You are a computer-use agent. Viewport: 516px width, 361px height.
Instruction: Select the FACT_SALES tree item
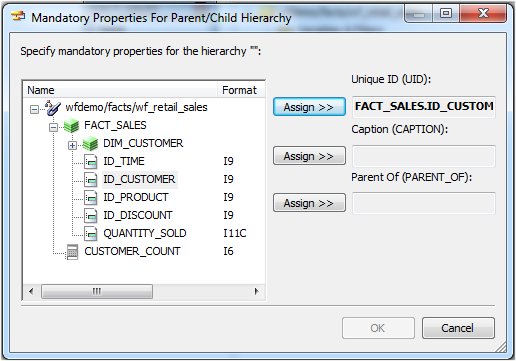click(x=115, y=125)
